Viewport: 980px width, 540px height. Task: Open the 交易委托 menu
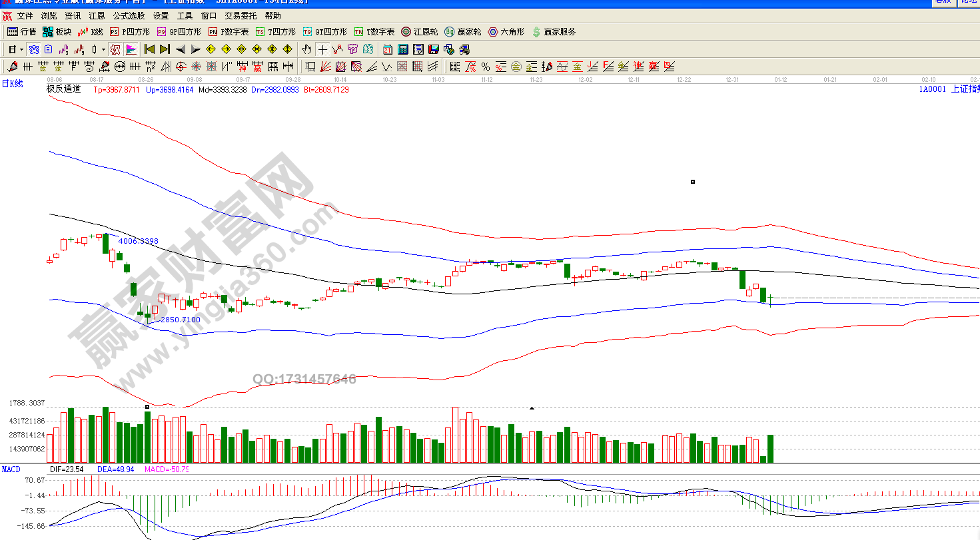[240, 15]
